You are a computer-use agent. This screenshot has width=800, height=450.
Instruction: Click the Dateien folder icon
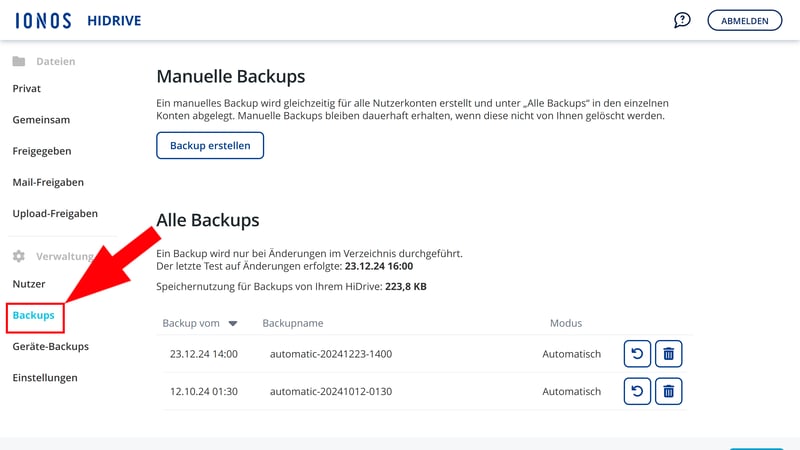[19, 61]
